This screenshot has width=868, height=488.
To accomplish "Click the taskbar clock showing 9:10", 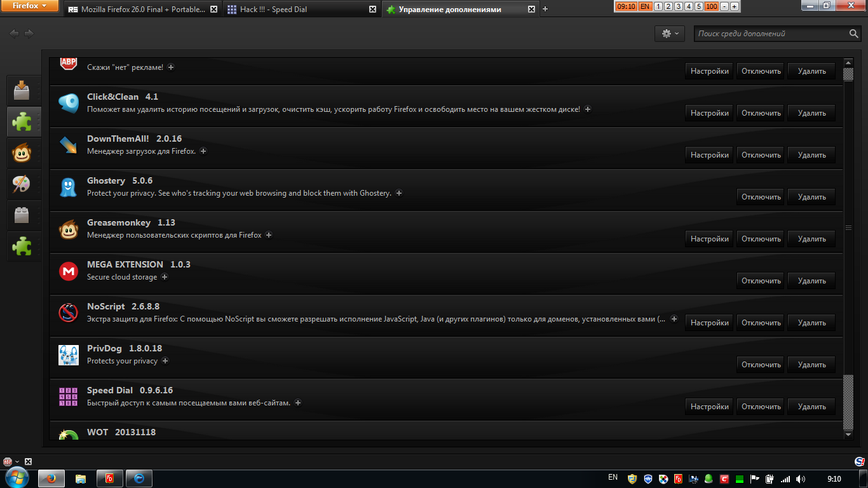I will [x=834, y=479].
